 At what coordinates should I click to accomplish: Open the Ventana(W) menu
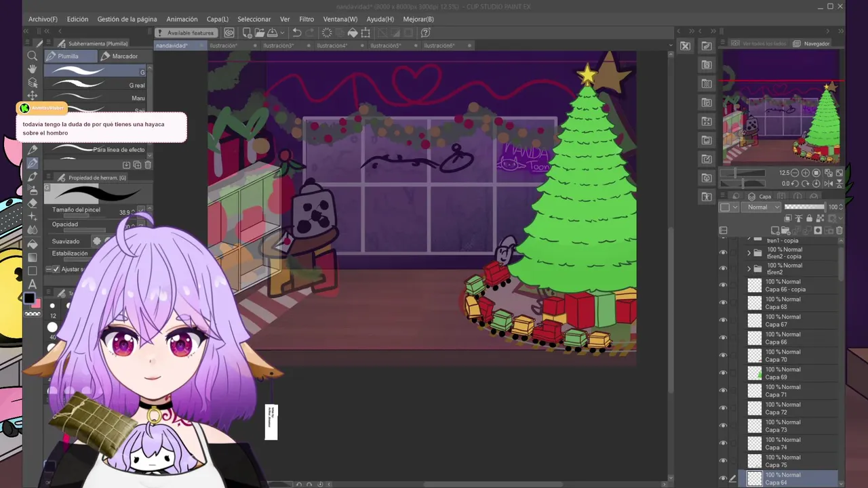(340, 19)
